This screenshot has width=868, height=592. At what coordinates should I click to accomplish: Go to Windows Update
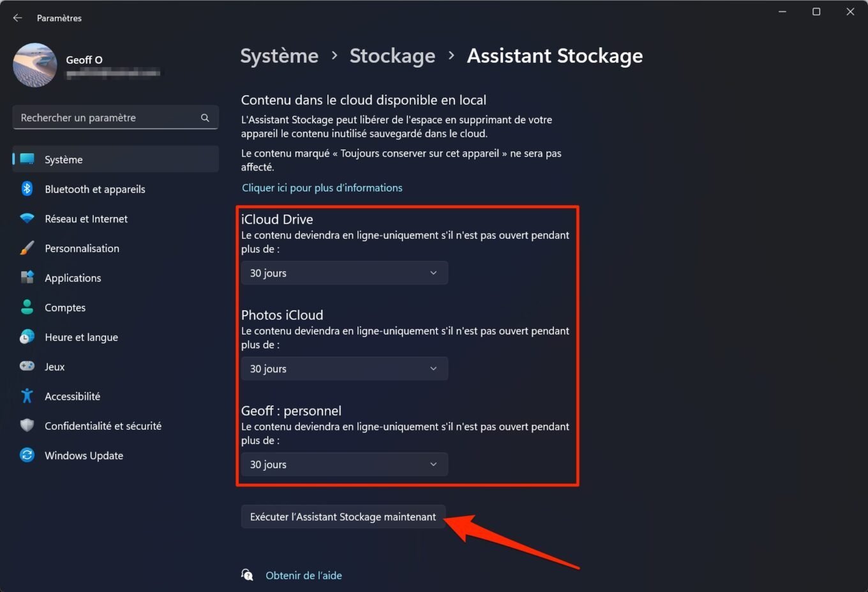coord(116,455)
